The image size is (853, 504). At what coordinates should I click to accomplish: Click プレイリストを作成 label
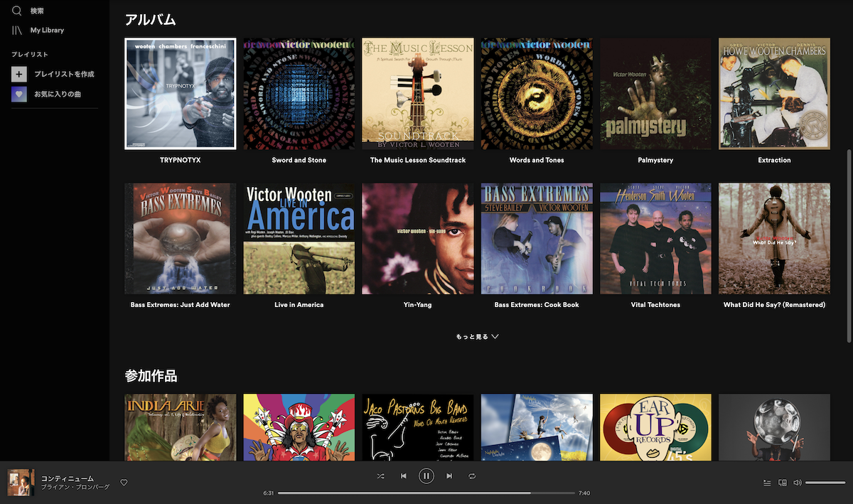pyautogui.click(x=64, y=74)
